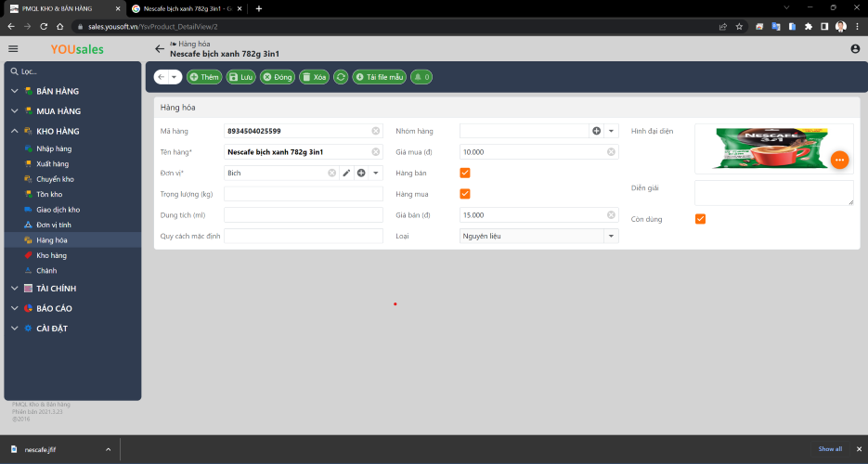Image resolution: width=868 pixels, height=464 pixels.
Task: Toggle the Hàng bán checkbox
Action: [x=465, y=174]
